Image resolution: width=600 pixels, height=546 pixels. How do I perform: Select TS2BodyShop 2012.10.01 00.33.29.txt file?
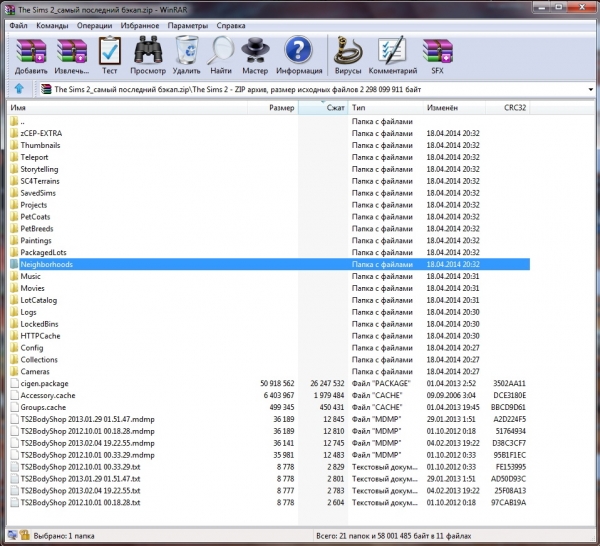pyautogui.click(x=80, y=467)
